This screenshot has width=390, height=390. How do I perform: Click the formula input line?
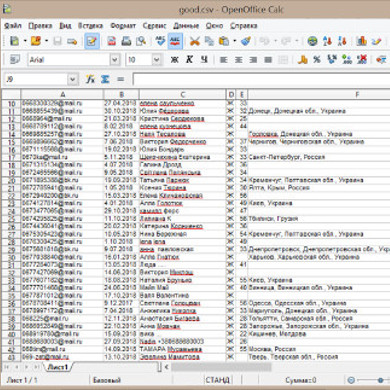(x=261, y=79)
